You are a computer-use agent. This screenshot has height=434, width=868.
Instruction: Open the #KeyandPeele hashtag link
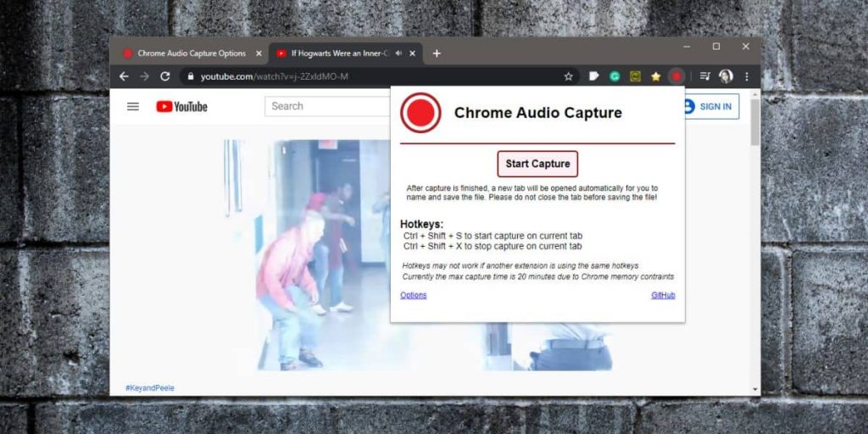pyautogui.click(x=150, y=388)
